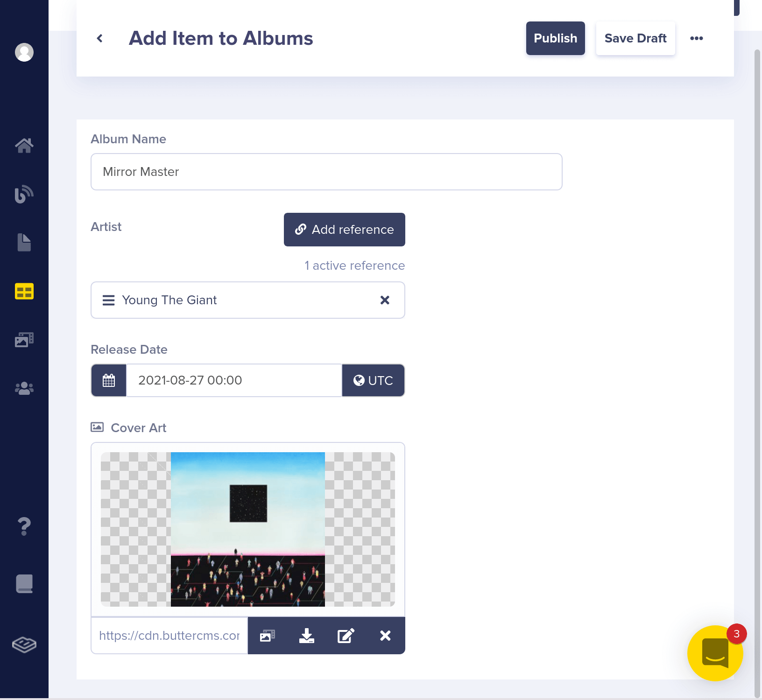Download the cover art image
The height and width of the screenshot is (700, 762).
click(306, 636)
